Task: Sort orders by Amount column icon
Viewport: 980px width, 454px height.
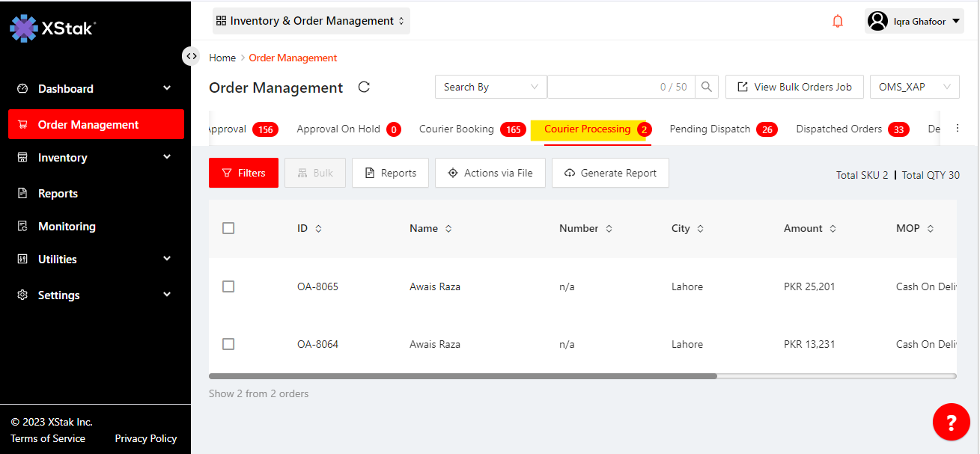Action: tap(833, 229)
